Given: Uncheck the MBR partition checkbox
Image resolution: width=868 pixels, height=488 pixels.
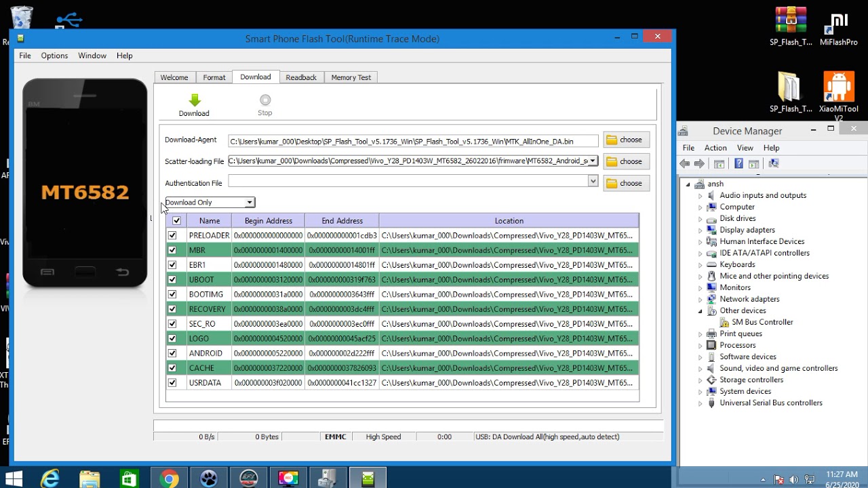Looking at the screenshot, I should [x=172, y=250].
